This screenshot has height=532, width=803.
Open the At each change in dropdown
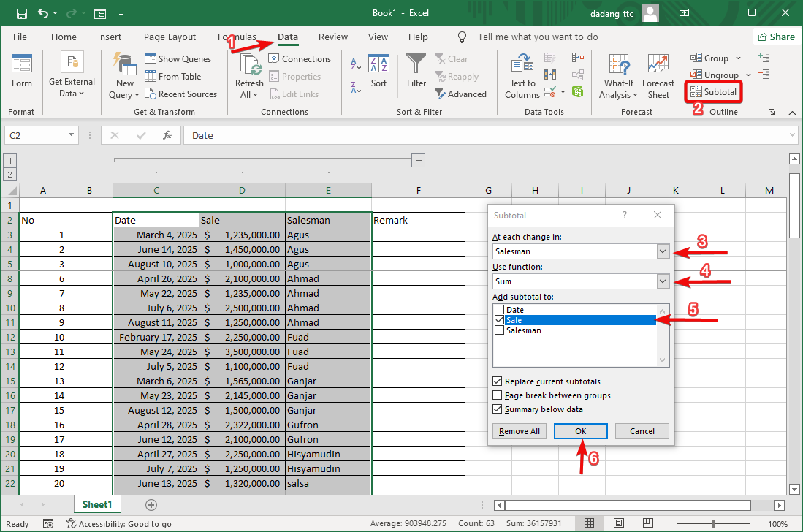pos(663,251)
